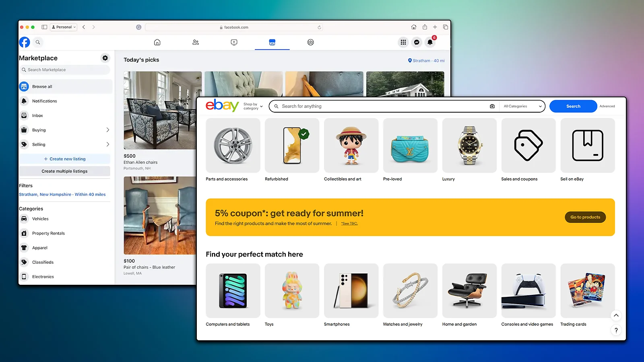Open the Toys category tile
This screenshot has height=362, width=644.
(x=292, y=295)
